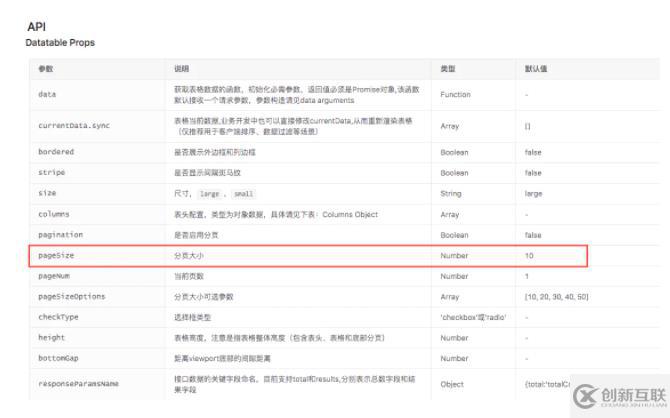
Task: Select the 类型 column header
Action: [448, 69]
